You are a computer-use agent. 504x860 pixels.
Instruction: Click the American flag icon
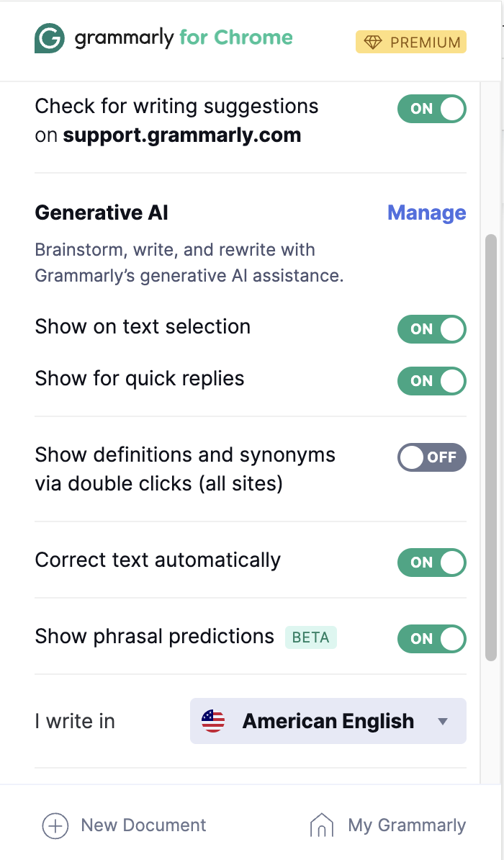213,721
